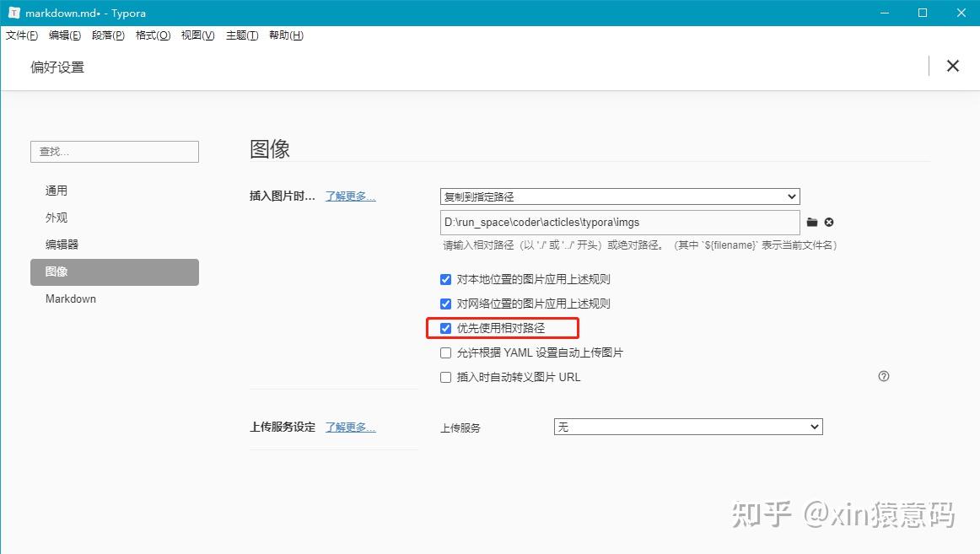Click 了解更多 link beside 插入图片时

click(x=350, y=196)
